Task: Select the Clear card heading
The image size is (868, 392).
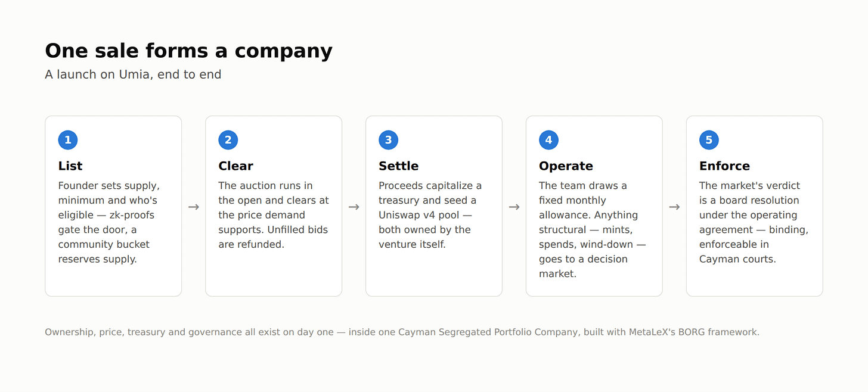Action: (236, 166)
